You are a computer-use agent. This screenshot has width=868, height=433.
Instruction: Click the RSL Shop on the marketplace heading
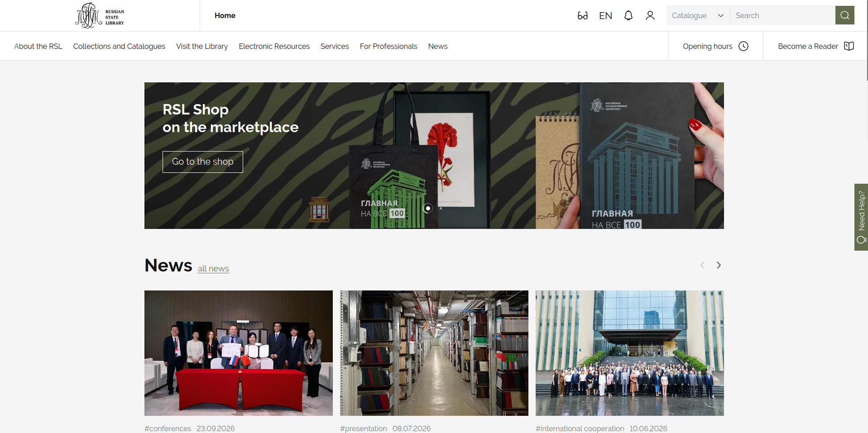(230, 119)
